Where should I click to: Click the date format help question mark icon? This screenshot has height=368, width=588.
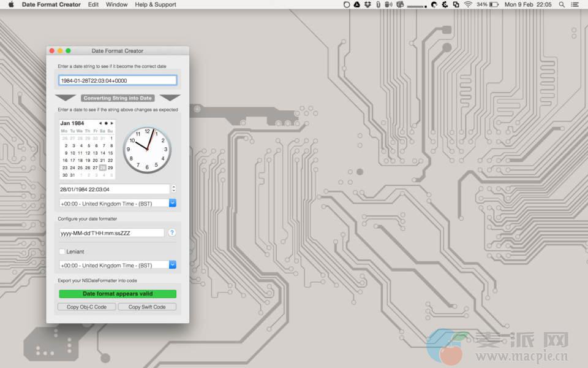[172, 233]
